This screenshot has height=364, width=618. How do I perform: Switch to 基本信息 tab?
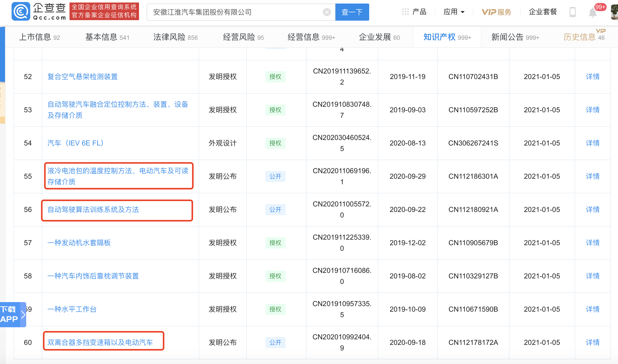coord(107,37)
